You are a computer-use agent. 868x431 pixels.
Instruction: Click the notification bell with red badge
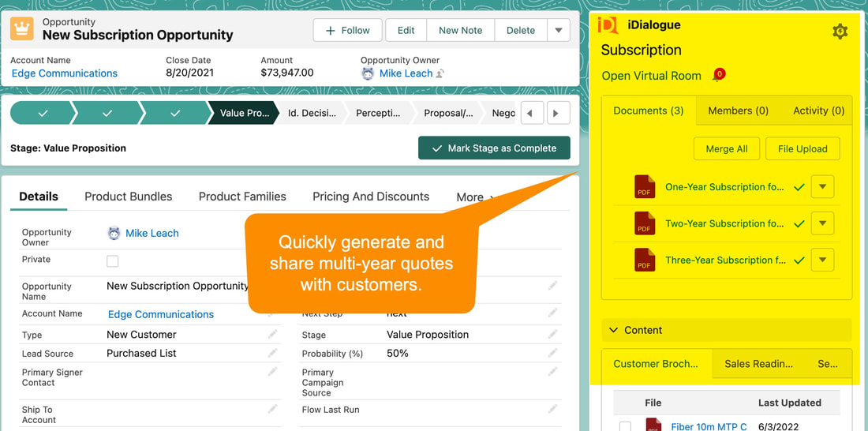coord(719,75)
